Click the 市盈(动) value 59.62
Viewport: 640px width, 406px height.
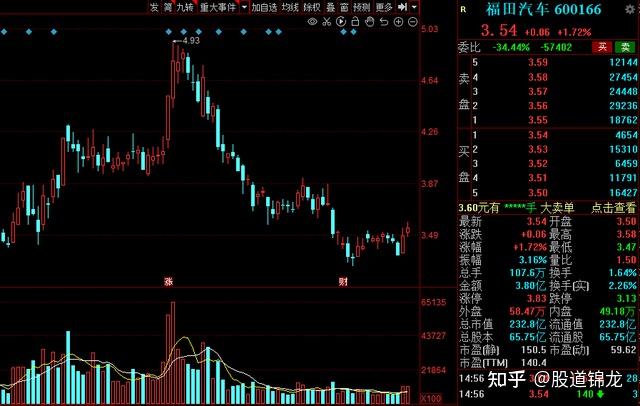pyautogui.click(x=624, y=350)
